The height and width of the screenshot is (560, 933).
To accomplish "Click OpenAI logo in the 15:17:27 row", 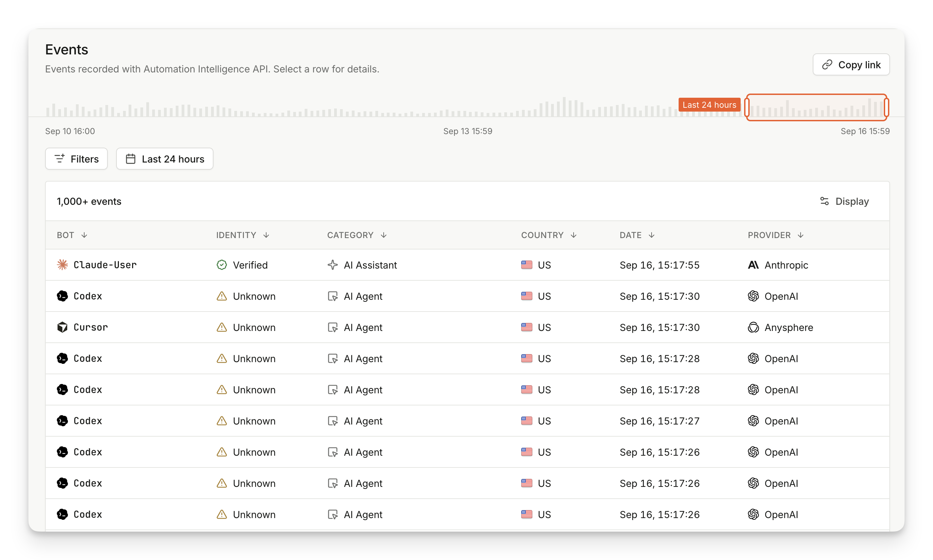I will [753, 421].
